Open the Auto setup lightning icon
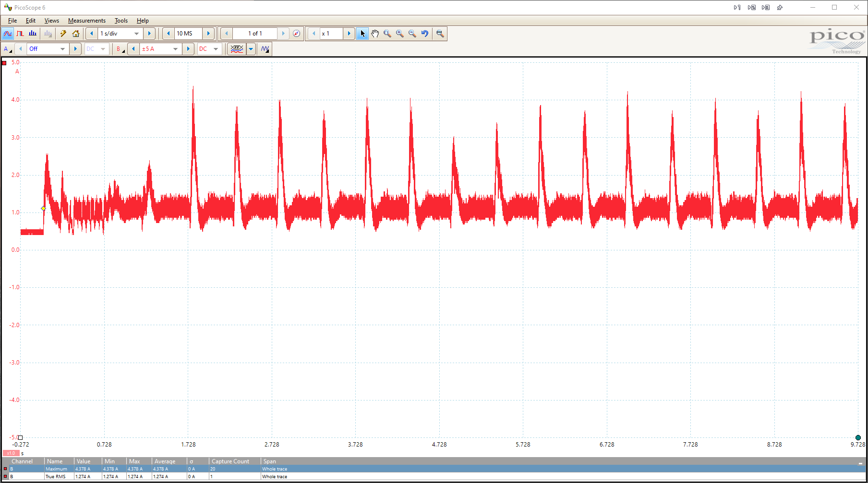 coord(63,34)
